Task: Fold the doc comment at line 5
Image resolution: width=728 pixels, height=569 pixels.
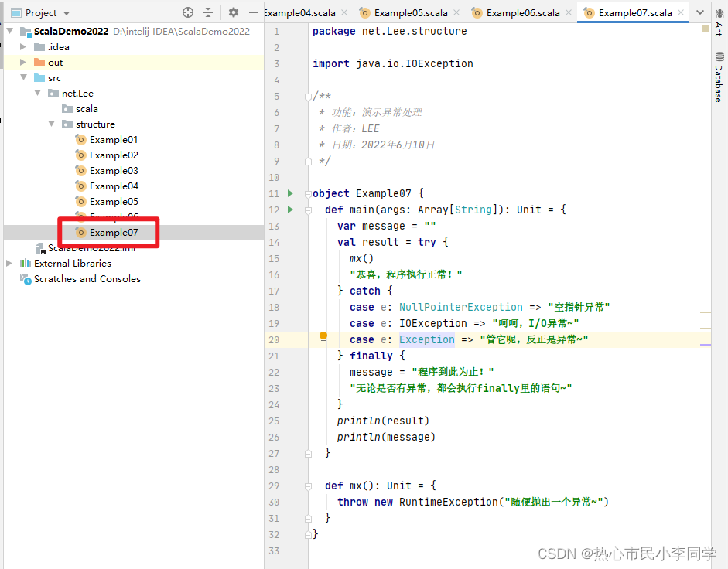Action: pos(308,97)
